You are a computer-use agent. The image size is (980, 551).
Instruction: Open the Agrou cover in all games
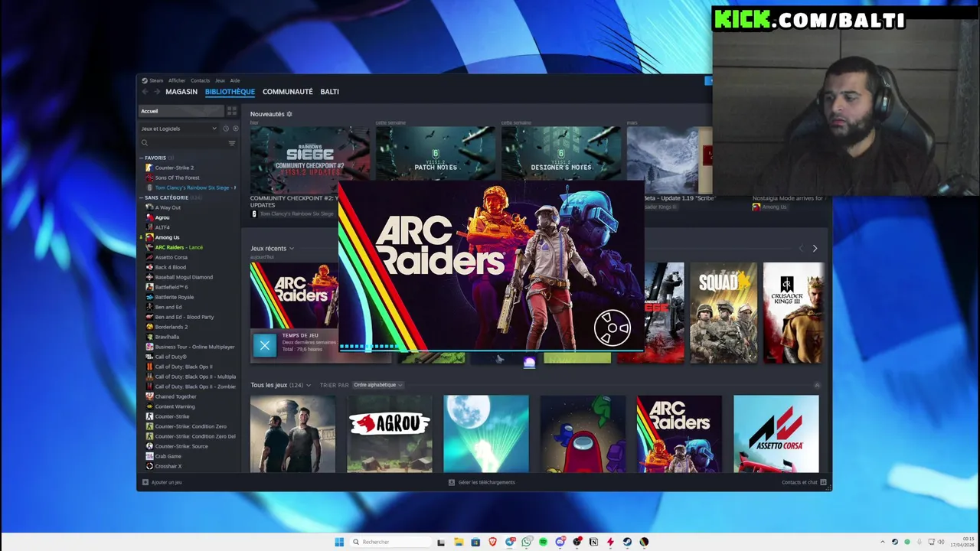tap(390, 434)
